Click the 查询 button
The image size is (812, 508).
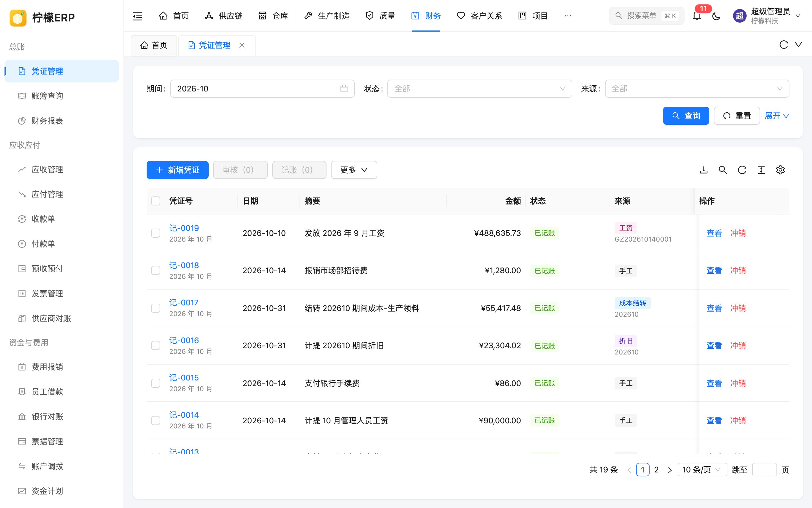686,116
